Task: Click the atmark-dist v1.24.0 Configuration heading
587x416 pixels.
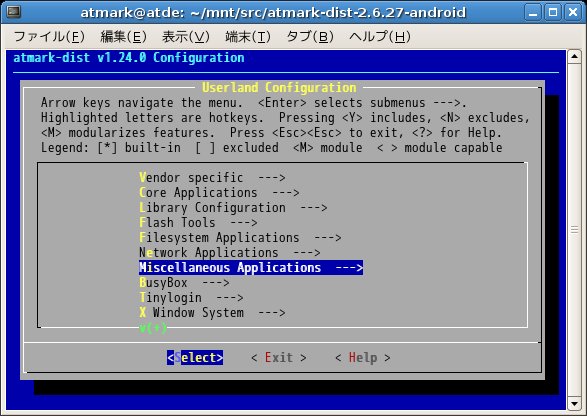Action: click(x=129, y=58)
